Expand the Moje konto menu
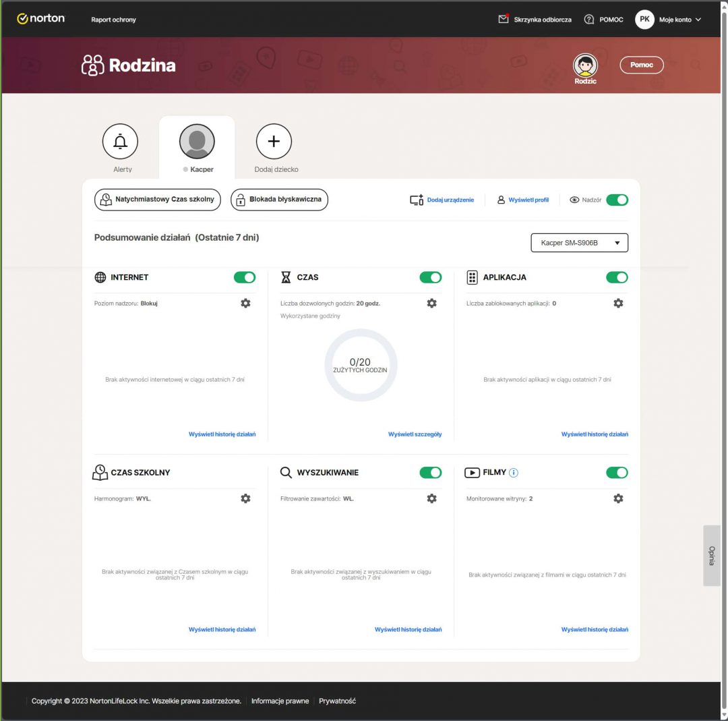 (679, 20)
